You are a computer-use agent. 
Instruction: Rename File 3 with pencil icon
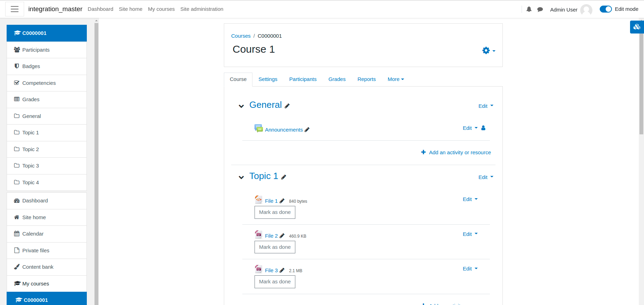[282, 270]
